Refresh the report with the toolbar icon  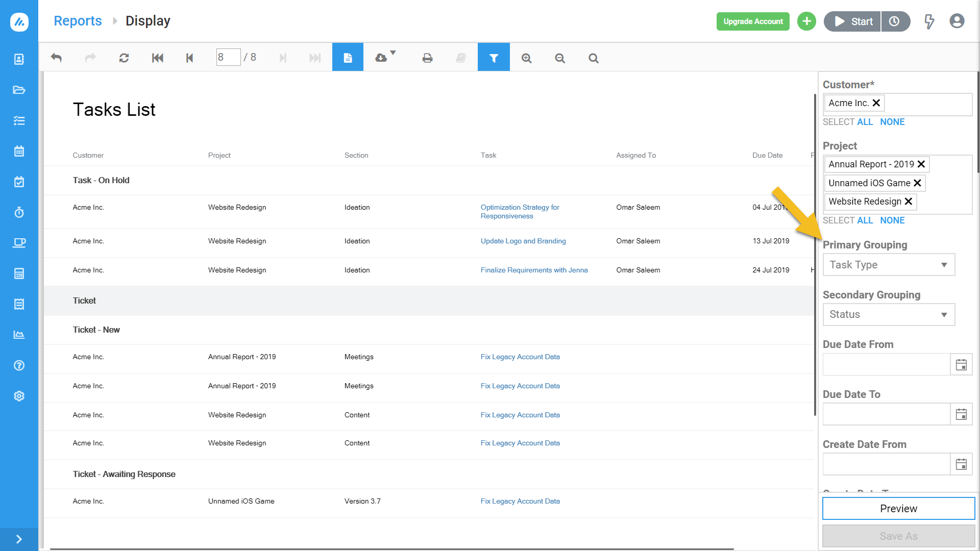[124, 58]
